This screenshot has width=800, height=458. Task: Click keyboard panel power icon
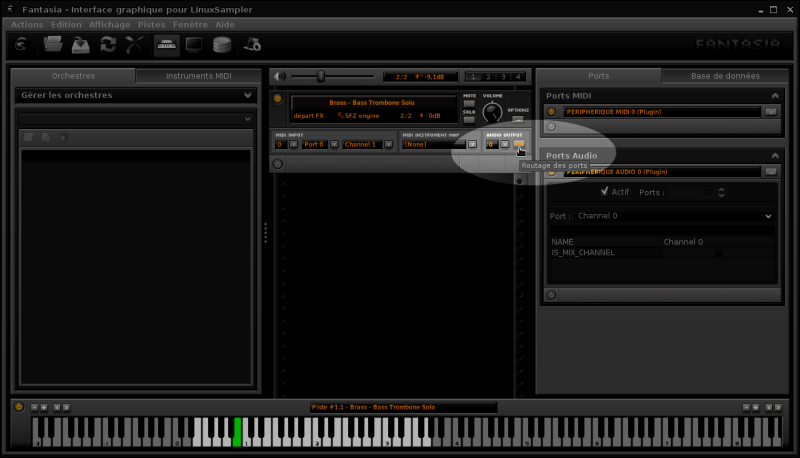(19, 407)
